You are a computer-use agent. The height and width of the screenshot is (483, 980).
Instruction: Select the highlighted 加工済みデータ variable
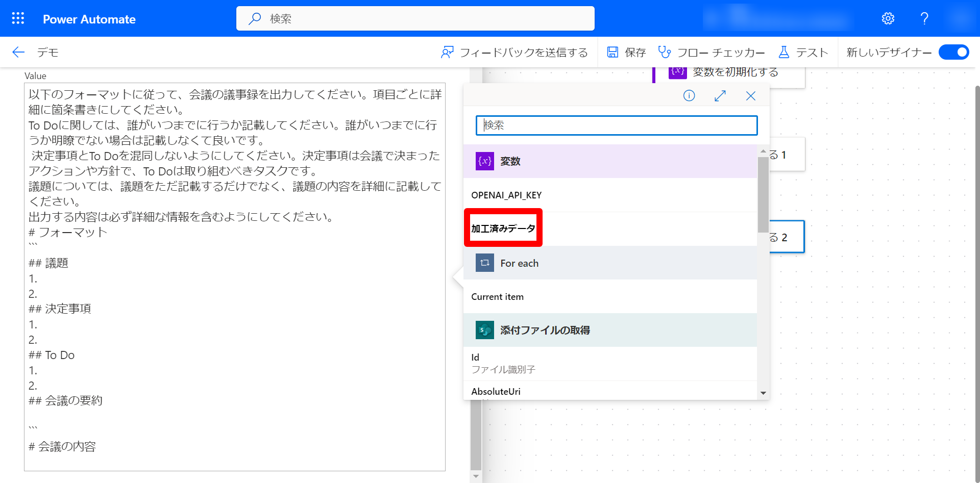click(503, 227)
